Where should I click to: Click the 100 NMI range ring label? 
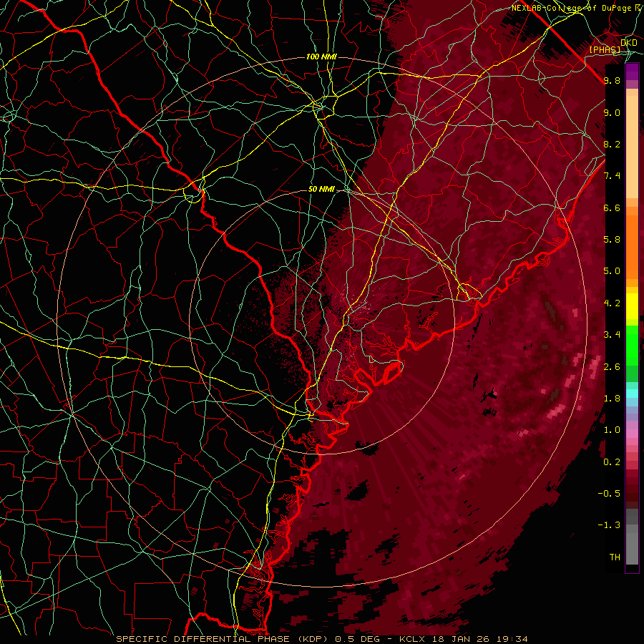pyautogui.click(x=321, y=57)
